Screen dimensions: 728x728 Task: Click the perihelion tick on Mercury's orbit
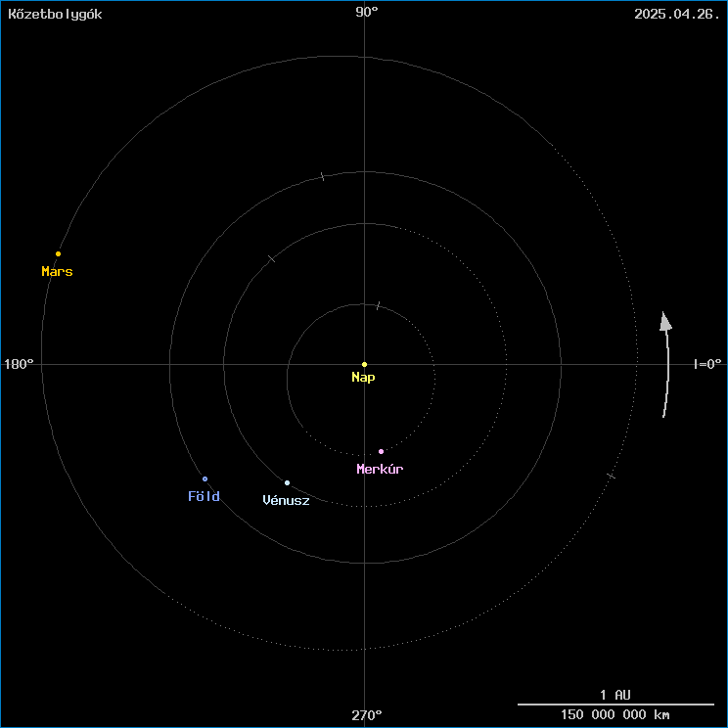(x=378, y=306)
